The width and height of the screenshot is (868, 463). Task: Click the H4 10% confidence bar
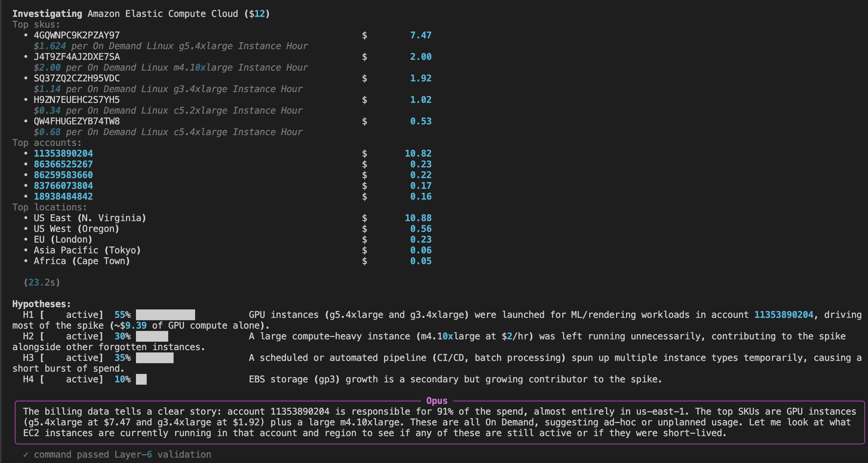[x=141, y=379]
